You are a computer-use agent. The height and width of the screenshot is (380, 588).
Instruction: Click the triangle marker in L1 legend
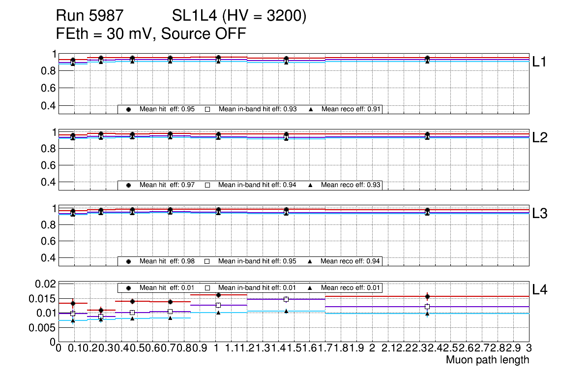[x=310, y=109]
